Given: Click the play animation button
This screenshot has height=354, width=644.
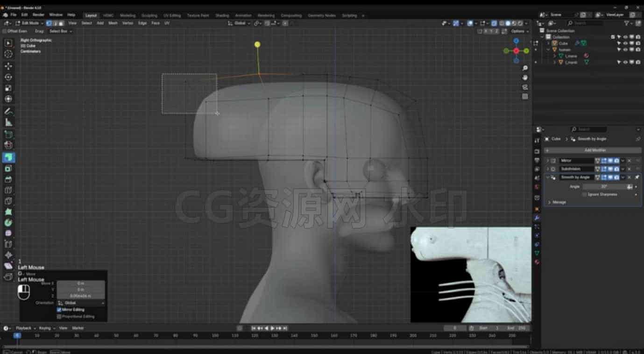Looking at the screenshot, I should (272, 328).
